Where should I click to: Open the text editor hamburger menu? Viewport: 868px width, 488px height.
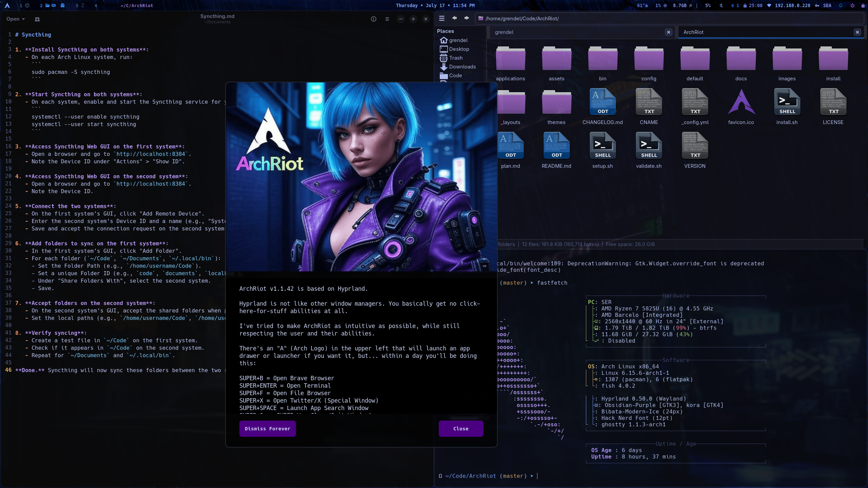click(387, 19)
